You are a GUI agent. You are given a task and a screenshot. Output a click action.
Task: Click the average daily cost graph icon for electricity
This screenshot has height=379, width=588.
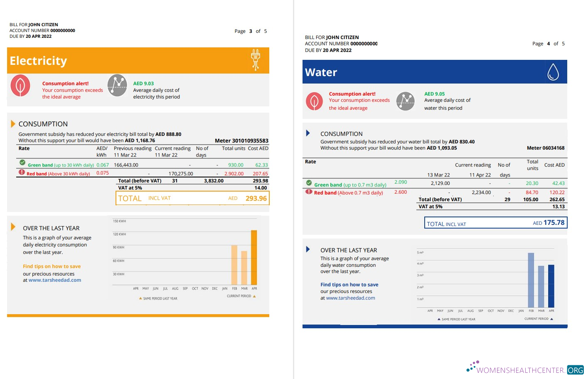tap(117, 86)
